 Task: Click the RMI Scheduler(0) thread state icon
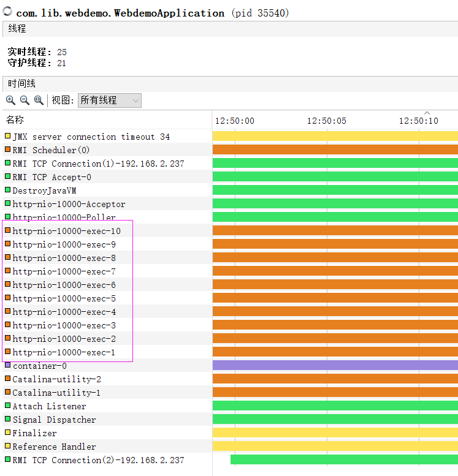(8, 149)
